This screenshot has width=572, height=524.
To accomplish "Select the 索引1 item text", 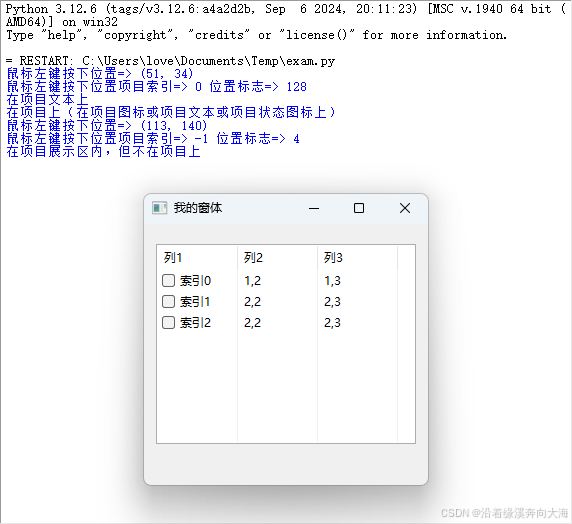I will point(195,302).
